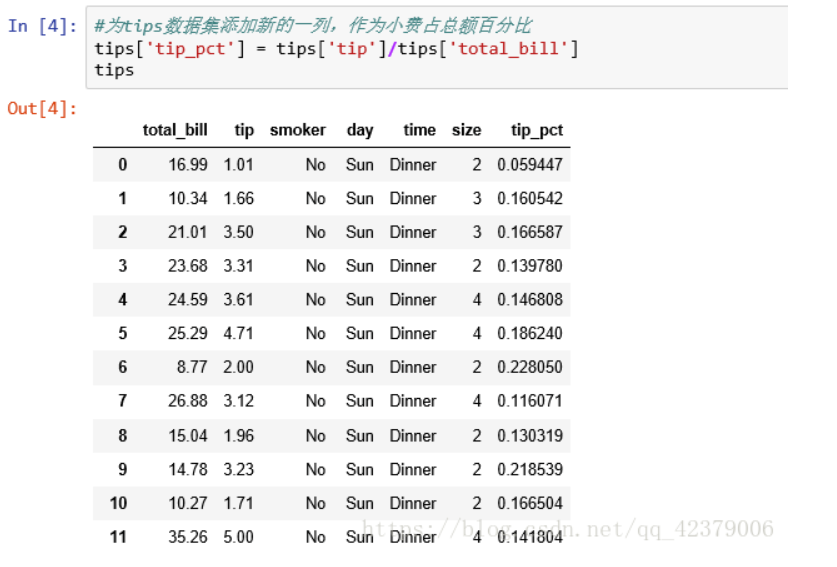Select tip value 3.31
Image resolution: width=837 pixels, height=567 pixels.
pyautogui.click(x=239, y=266)
